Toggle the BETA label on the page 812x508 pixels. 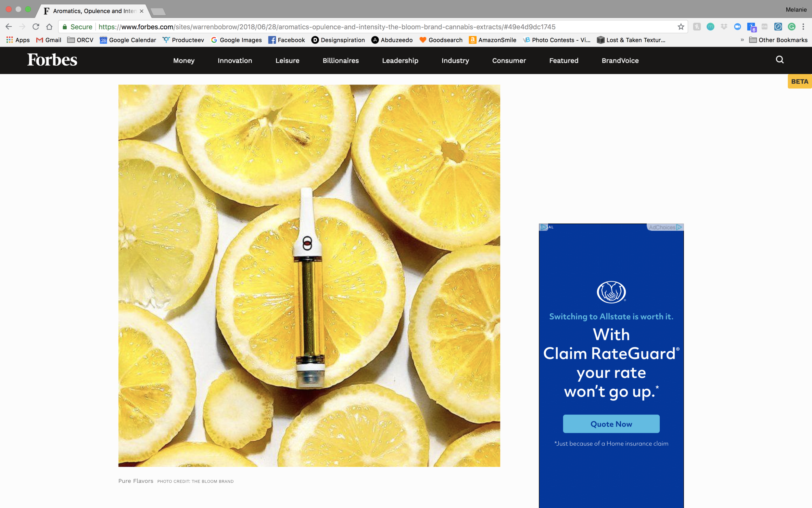pos(799,81)
